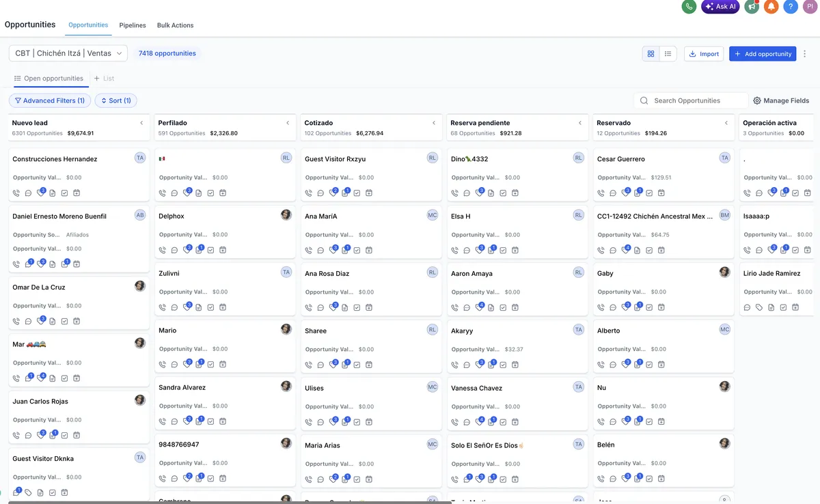
Task: Select the Open opportunities view tab
Action: (x=49, y=79)
